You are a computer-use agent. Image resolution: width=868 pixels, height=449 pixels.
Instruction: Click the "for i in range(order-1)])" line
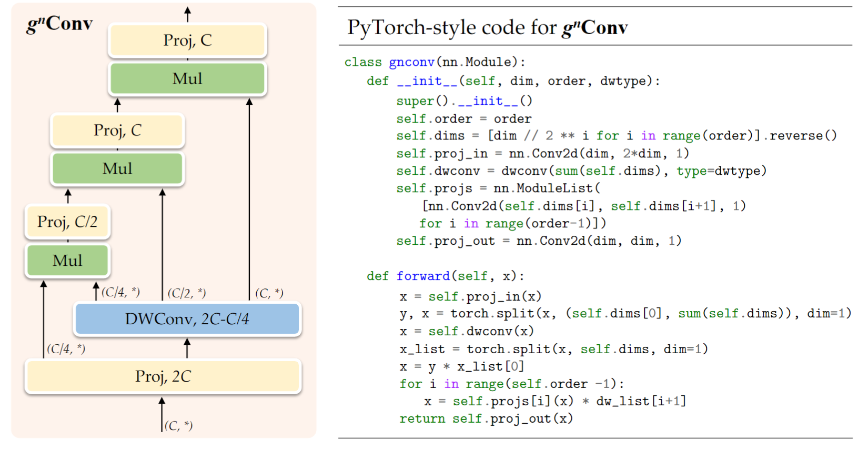[x=513, y=223]
